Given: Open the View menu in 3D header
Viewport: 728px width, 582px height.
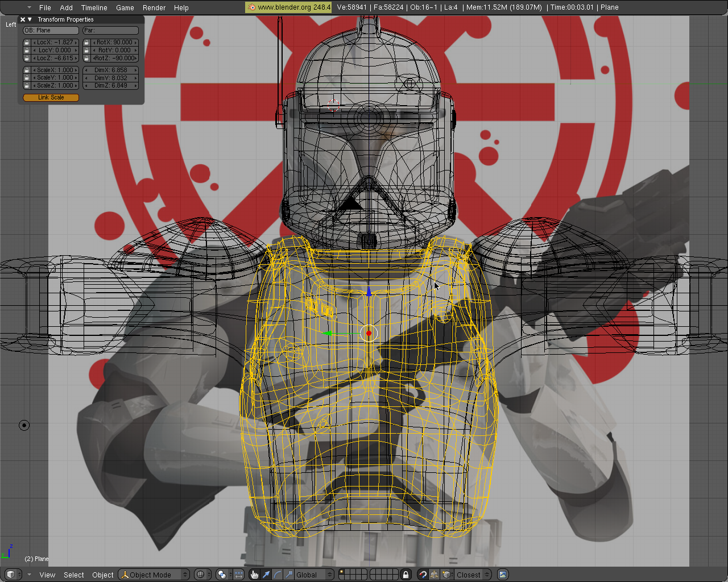Looking at the screenshot, I should coord(47,575).
